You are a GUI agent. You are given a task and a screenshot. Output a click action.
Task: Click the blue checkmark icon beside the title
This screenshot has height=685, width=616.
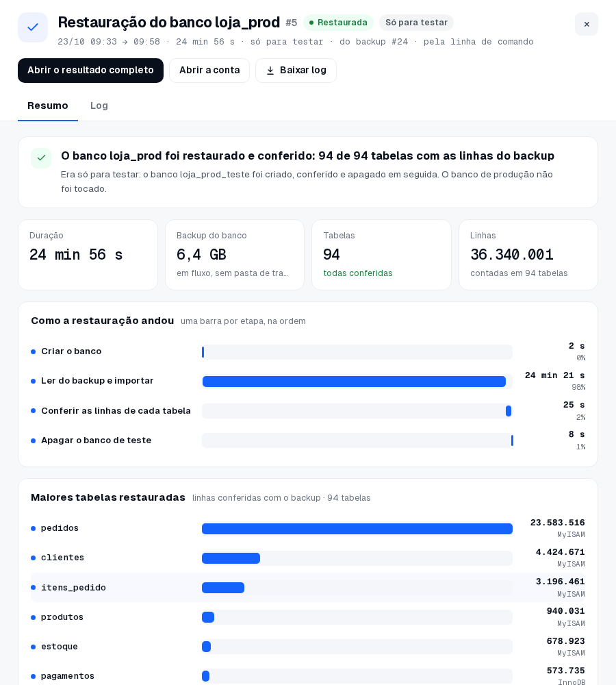[33, 27]
